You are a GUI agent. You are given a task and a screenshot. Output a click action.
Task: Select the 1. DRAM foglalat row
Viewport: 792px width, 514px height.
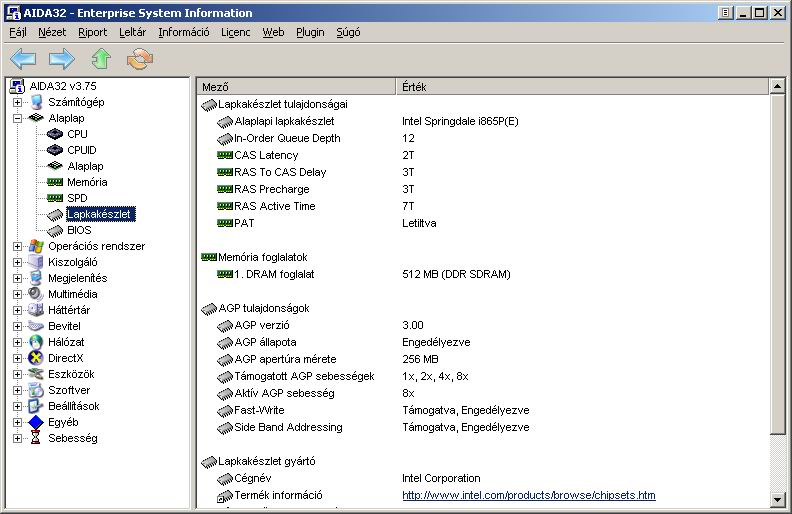(x=483, y=274)
